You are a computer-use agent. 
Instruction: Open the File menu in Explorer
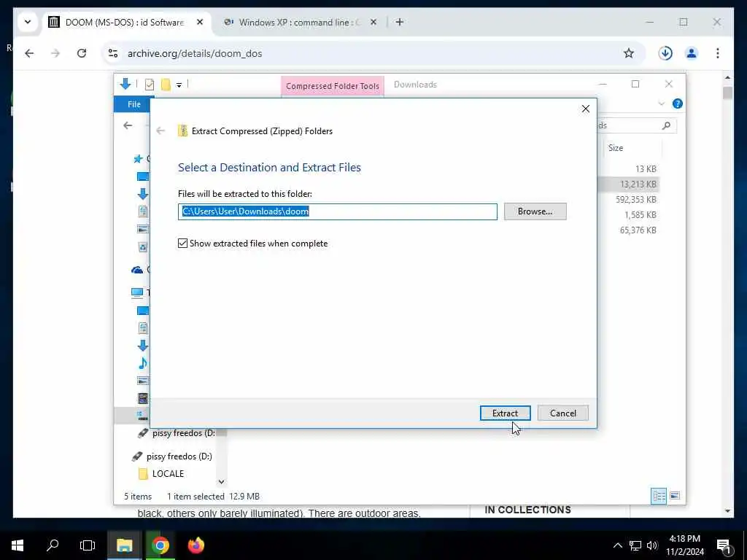[134, 104]
